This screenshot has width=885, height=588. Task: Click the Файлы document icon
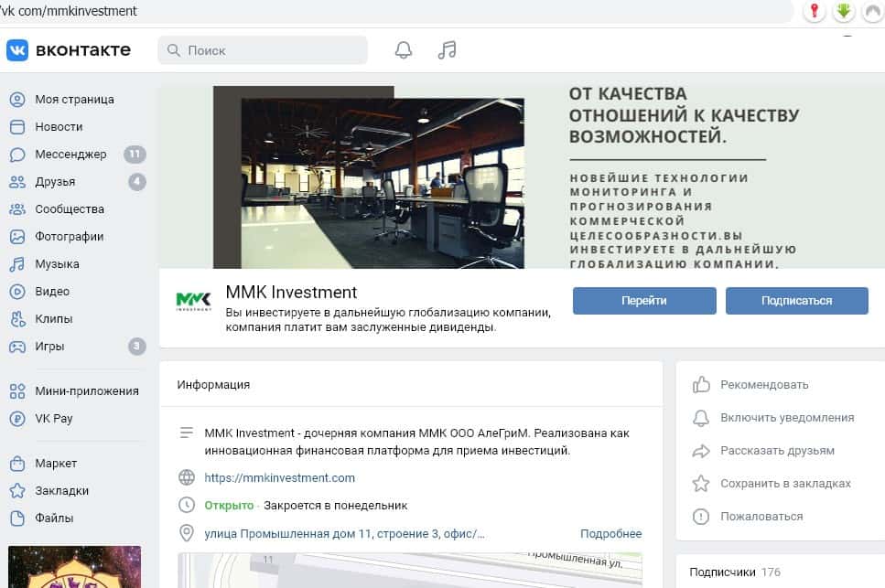17,519
